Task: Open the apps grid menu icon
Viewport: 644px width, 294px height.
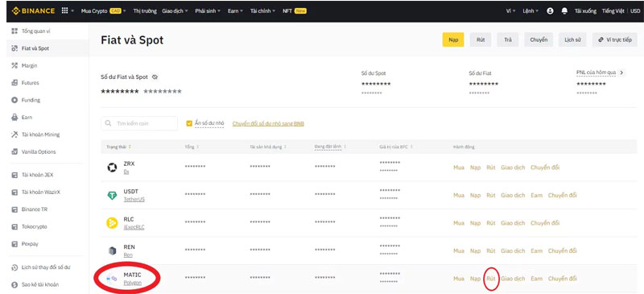Action: pyautogui.click(x=64, y=11)
